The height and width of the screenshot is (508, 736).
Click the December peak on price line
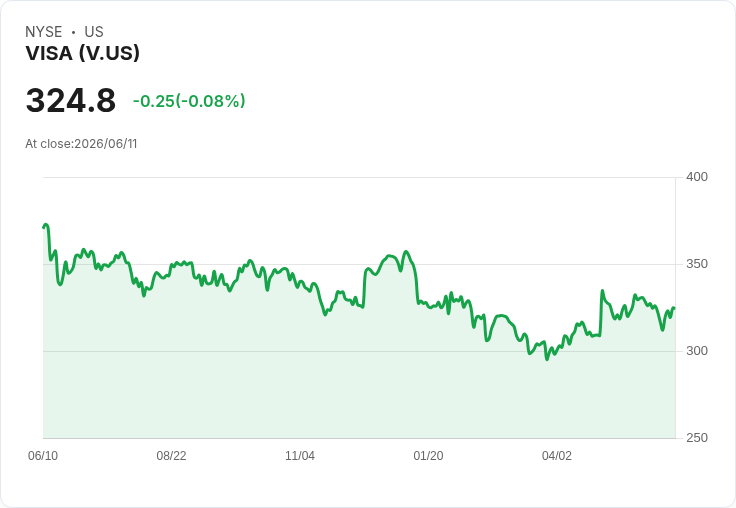tap(406, 252)
